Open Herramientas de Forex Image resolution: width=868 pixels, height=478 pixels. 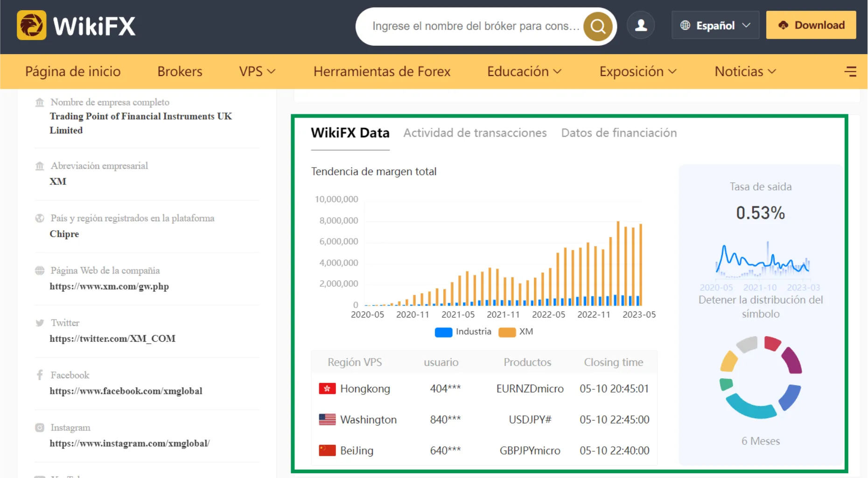(x=382, y=71)
